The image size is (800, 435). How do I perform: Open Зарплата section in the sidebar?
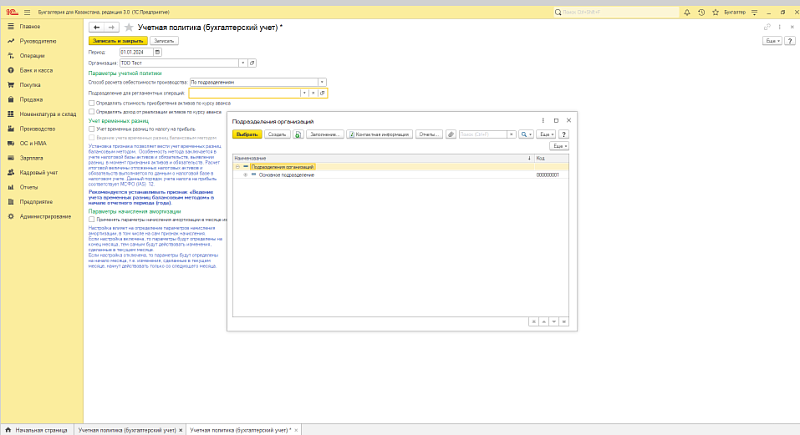click(x=30, y=158)
